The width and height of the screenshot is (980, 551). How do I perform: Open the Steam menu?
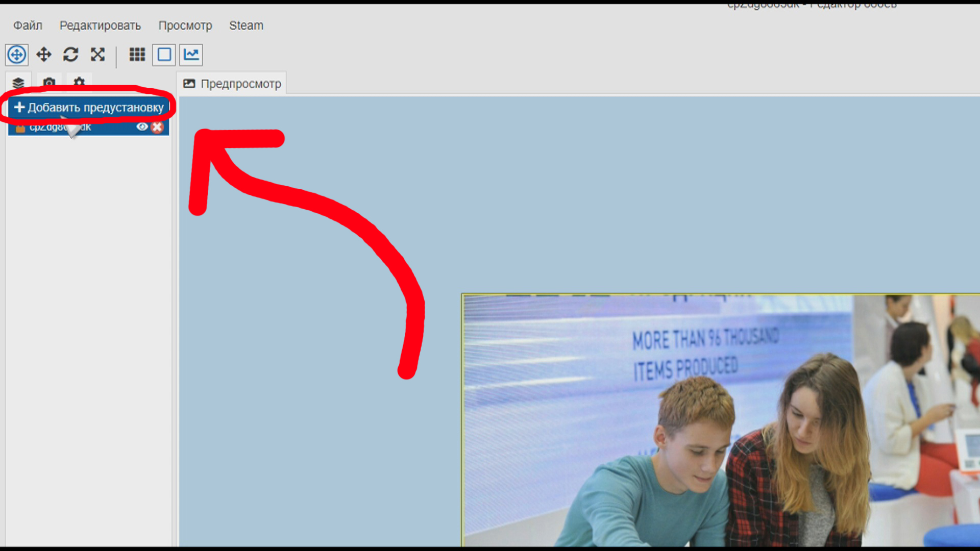tap(246, 26)
